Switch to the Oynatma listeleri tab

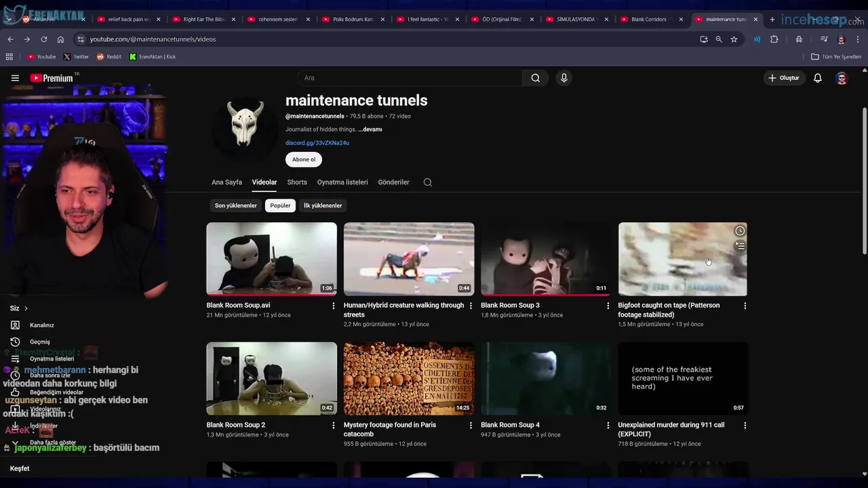click(x=342, y=182)
